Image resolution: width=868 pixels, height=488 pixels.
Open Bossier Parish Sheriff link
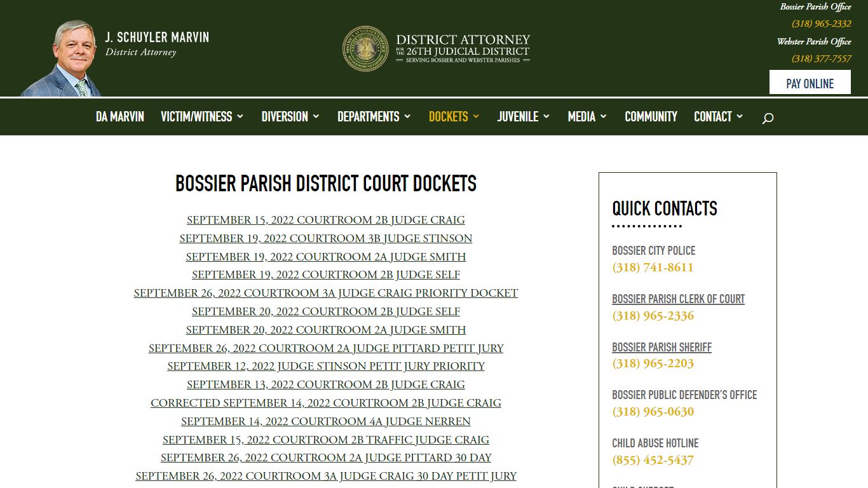tap(661, 347)
